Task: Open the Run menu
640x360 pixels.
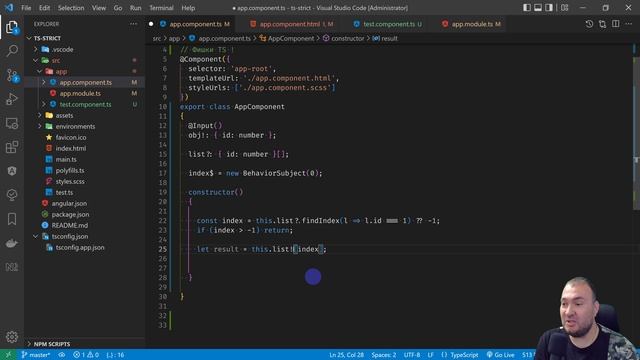Action: coord(136,8)
